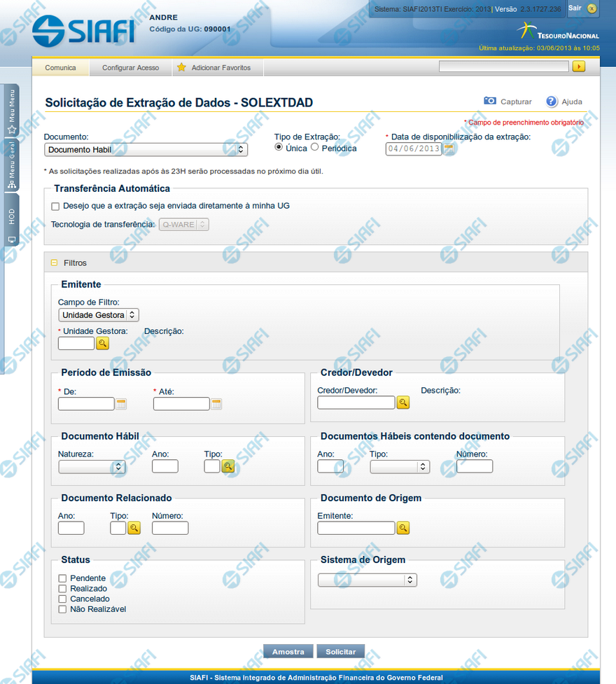This screenshot has height=684, width=616.
Task: Click the Unidade Gestora search magnifier
Action: click(103, 343)
